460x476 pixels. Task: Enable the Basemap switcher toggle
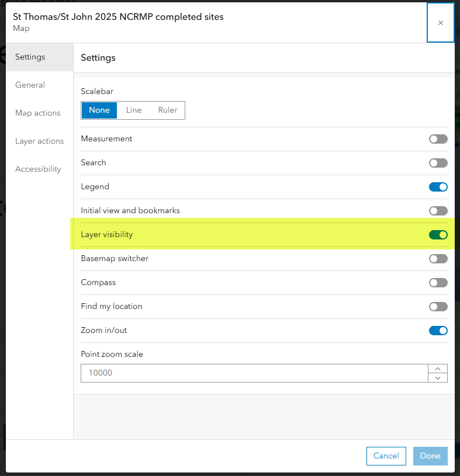(438, 259)
